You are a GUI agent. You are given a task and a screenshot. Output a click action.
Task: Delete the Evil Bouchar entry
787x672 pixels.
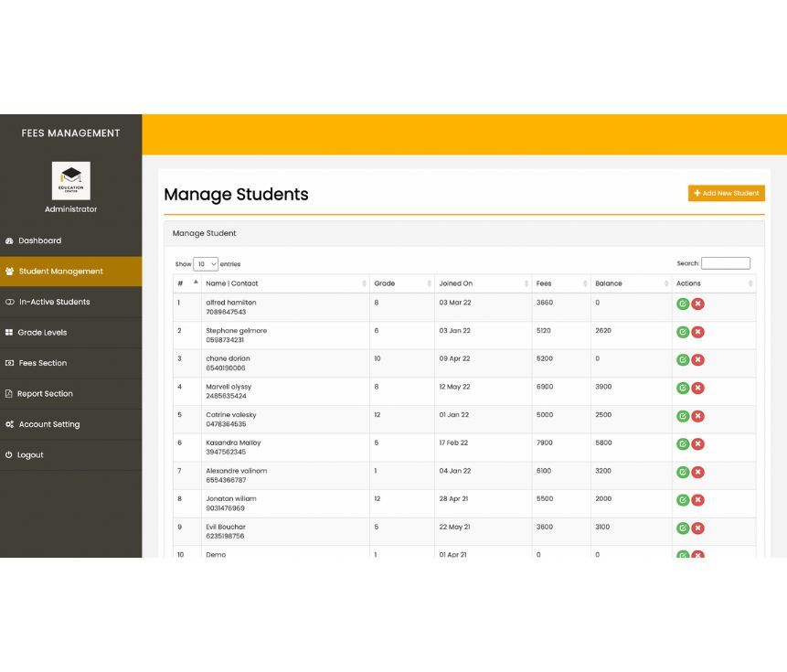coord(697,528)
